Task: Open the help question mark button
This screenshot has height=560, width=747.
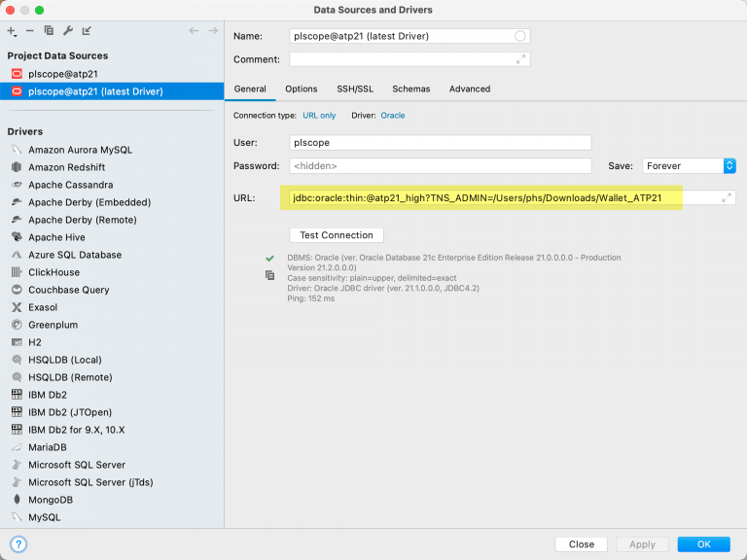Action: coord(18,544)
